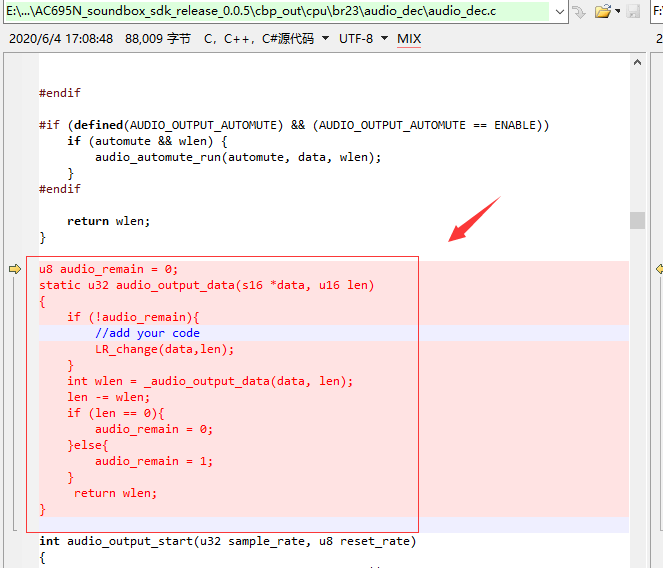Click the scroll up arrow
The height and width of the screenshot is (568, 663).
[x=637, y=63]
